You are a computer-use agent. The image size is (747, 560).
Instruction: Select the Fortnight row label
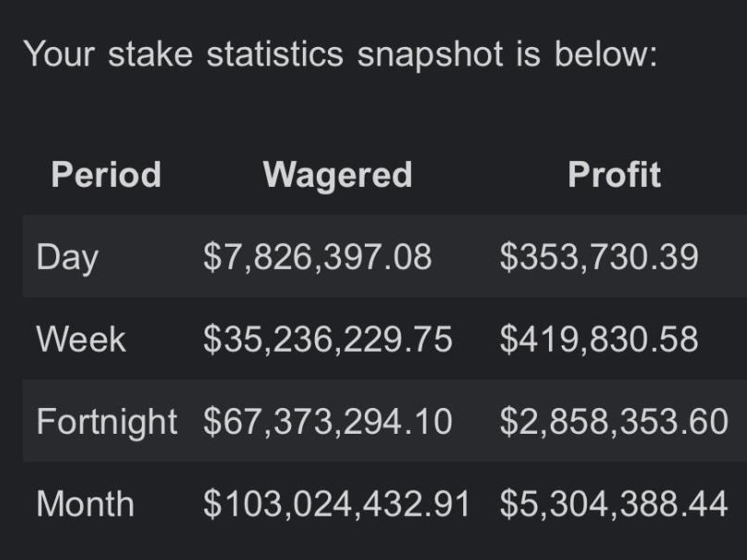[107, 423]
